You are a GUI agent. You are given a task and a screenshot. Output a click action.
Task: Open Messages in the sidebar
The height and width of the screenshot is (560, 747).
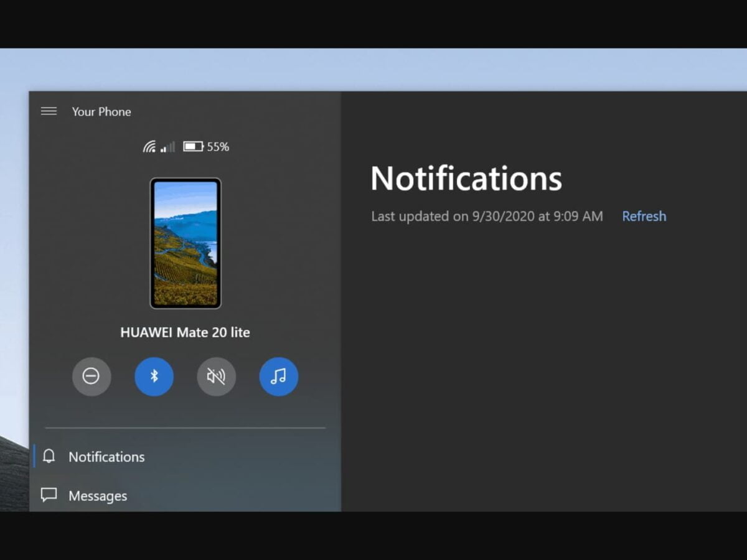coord(186,496)
